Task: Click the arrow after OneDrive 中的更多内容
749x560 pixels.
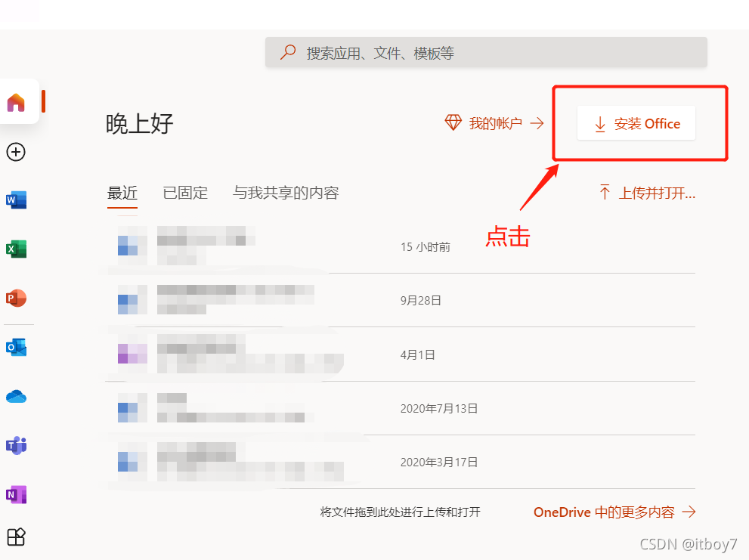Action: pos(689,512)
